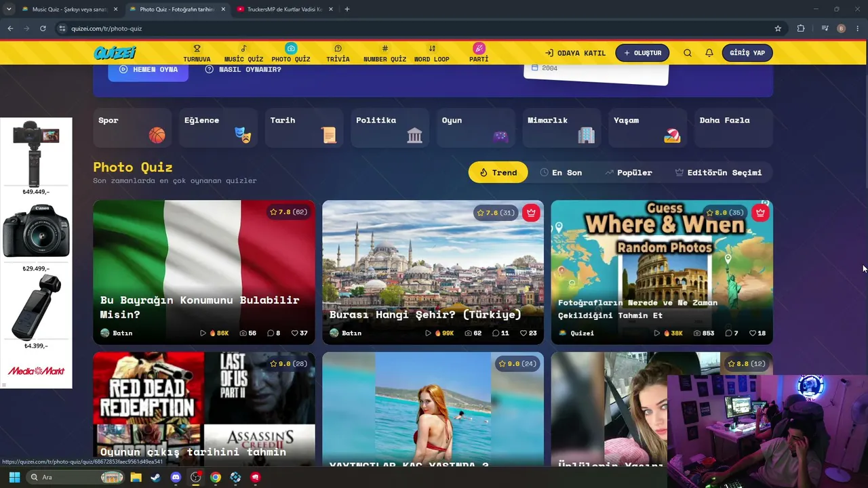This screenshot has height=488, width=868.
Task: Reload the current page
Action: [43, 28]
